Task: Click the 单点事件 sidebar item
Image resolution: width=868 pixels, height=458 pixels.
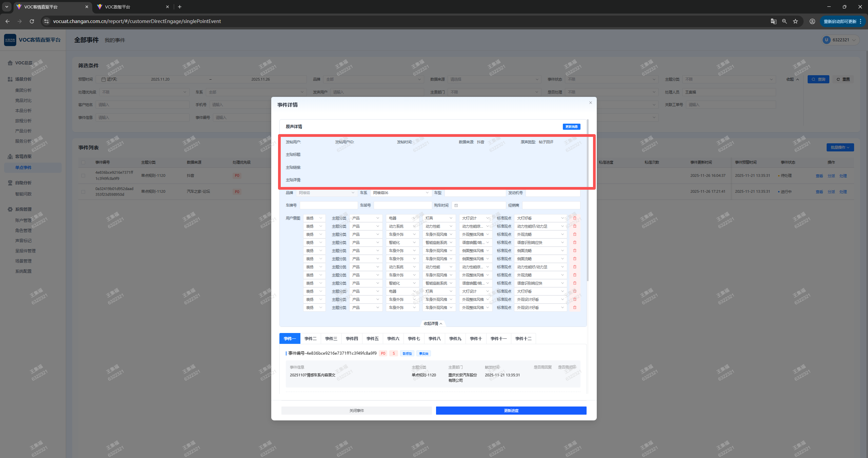Action: [23, 167]
